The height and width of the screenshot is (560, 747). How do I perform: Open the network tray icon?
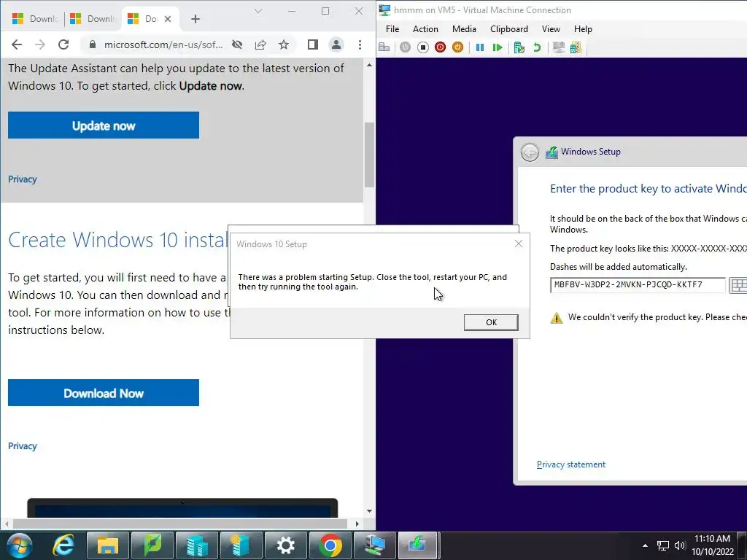[x=662, y=545]
